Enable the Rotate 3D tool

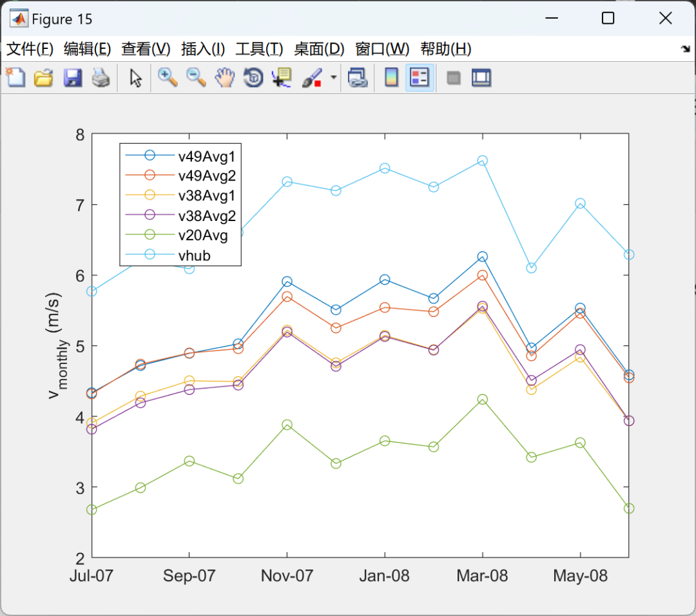coord(253,78)
